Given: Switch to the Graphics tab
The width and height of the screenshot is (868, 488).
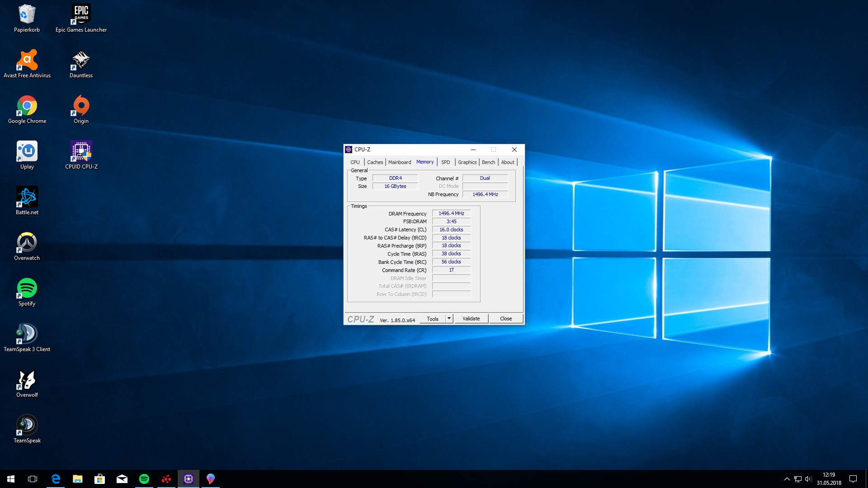Looking at the screenshot, I should pos(467,162).
